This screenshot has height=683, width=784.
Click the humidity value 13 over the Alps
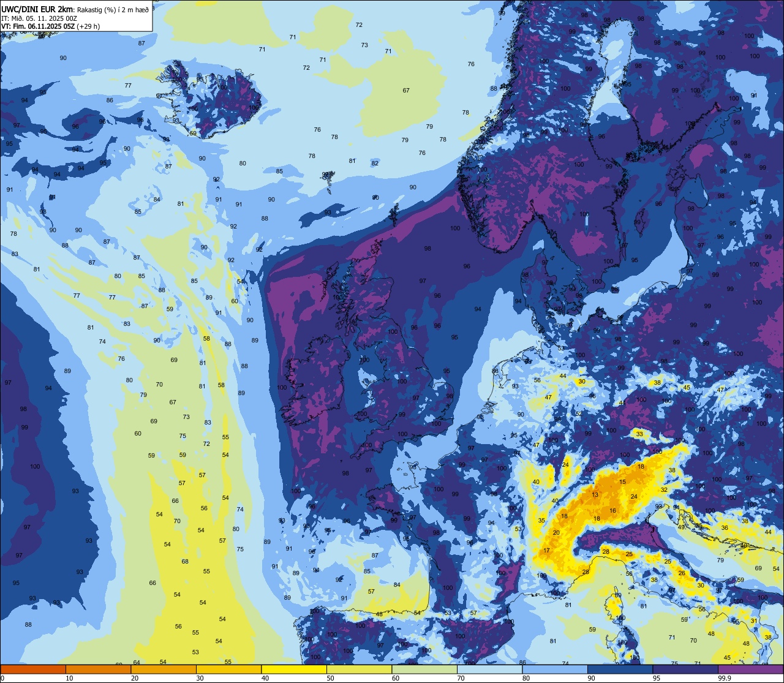coord(595,495)
